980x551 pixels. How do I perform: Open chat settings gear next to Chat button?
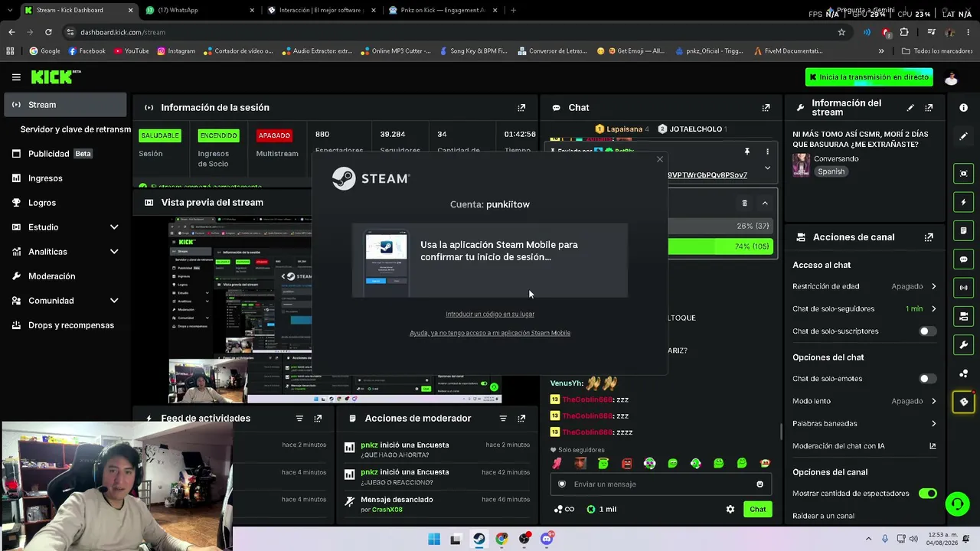click(730, 509)
